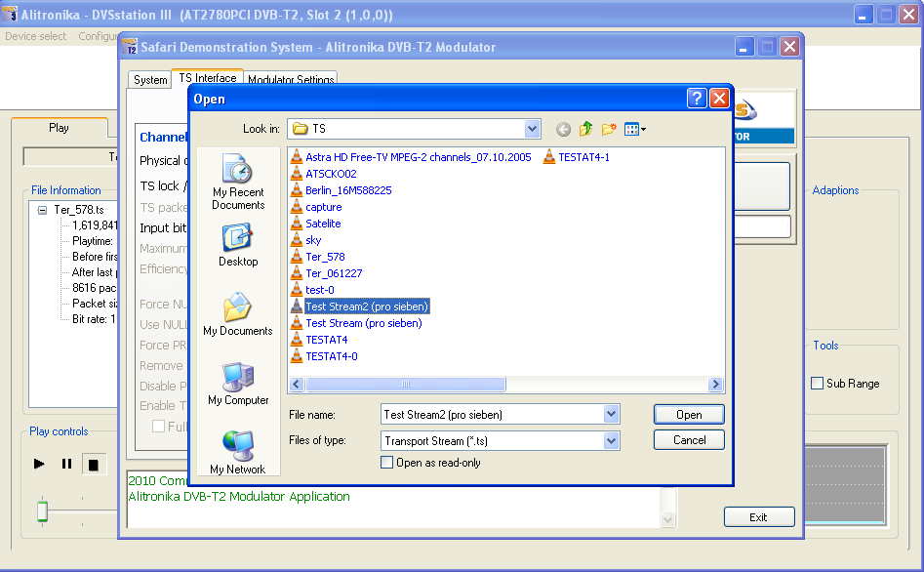Expand the Files of type dropdown

(x=611, y=440)
